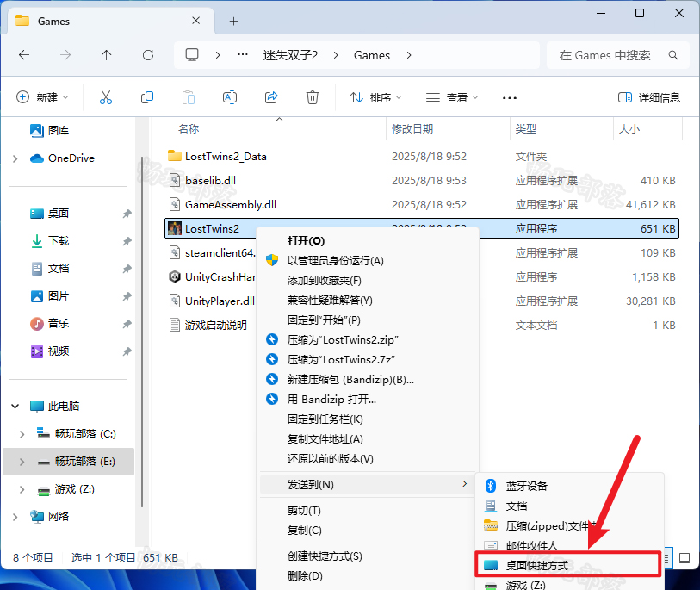Send to 桌面快捷方式
700x590 pixels.
567,565
